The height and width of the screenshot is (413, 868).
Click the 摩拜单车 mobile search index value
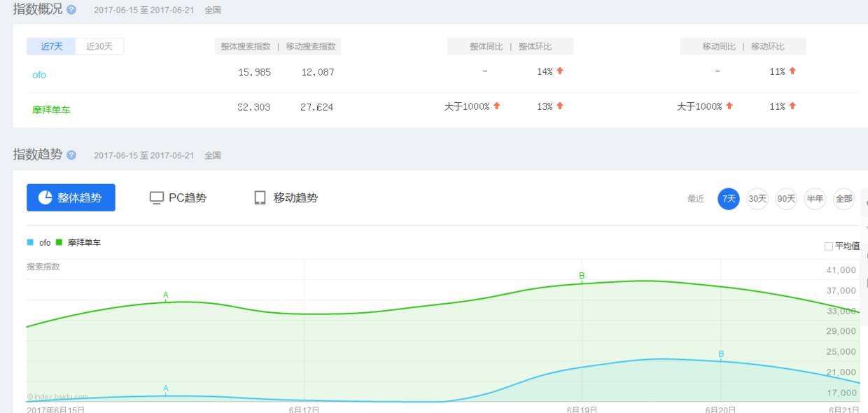(317, 107)
